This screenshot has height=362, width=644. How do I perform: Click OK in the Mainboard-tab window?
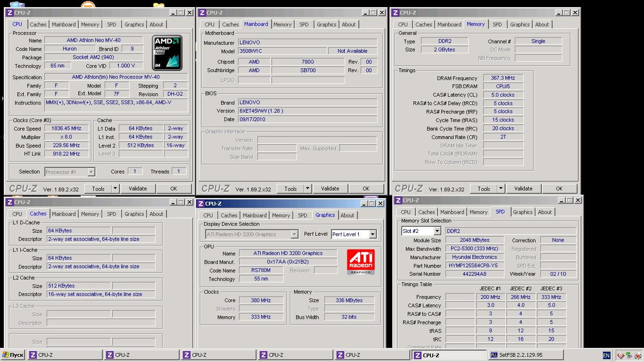[366, 189]
